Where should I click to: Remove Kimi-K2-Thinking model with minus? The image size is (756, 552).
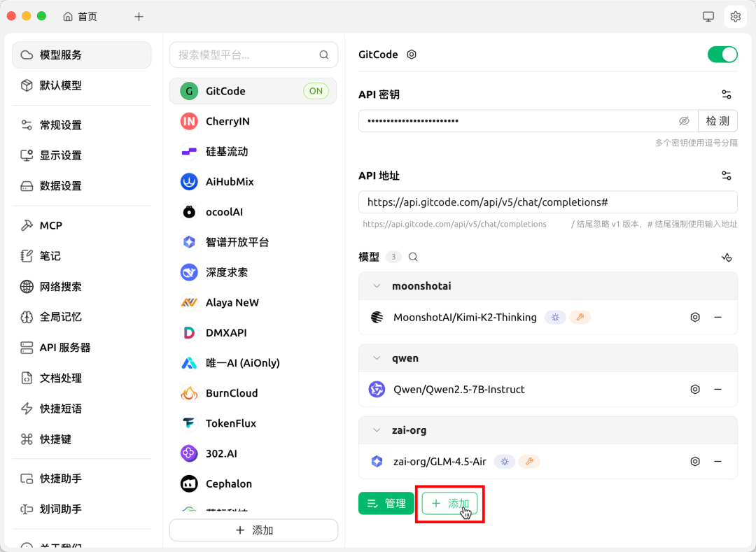tap(718, 317)
